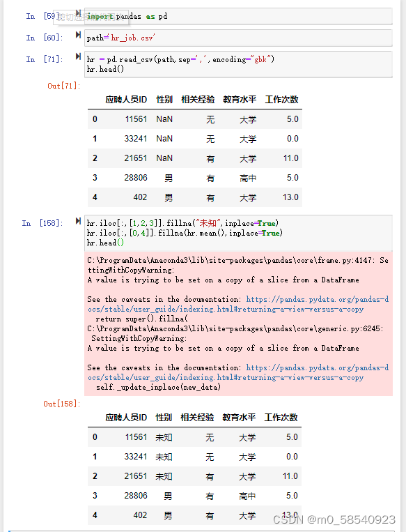The width and height of the screenshot is (406, 532).
Task: Run cell In [158] with its run icon
Action: point(78,221)
